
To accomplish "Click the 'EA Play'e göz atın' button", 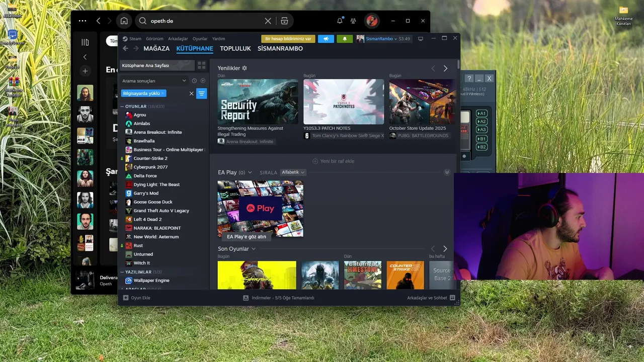I will click(247, 236).
